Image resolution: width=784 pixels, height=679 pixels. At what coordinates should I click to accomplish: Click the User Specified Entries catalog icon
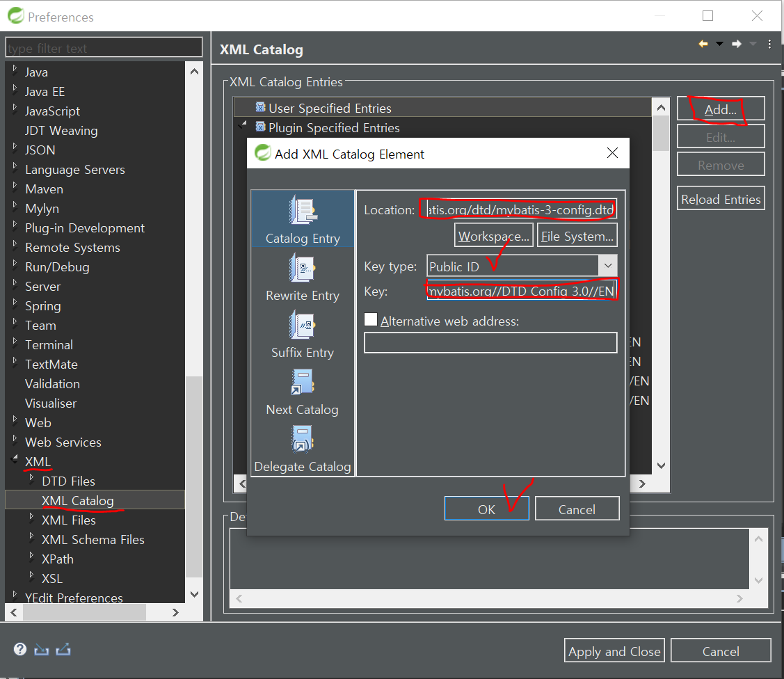coord(260,107)
